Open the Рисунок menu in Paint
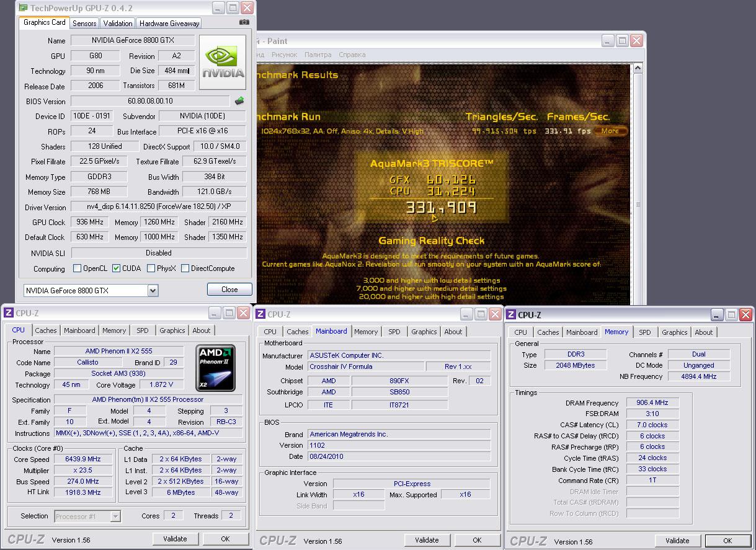The height and width of the screenshot is (550, 756). [x=284, y=55]
